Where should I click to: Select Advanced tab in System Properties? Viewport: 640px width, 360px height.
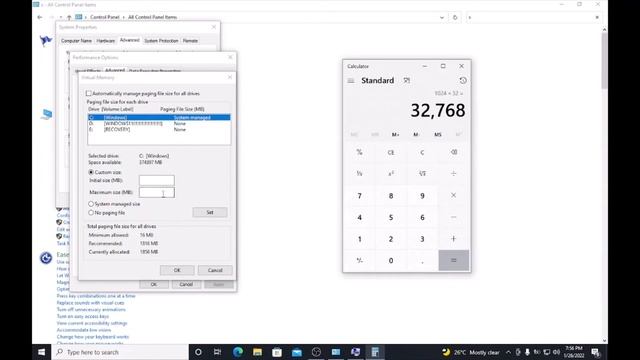(x=129, y=40)
